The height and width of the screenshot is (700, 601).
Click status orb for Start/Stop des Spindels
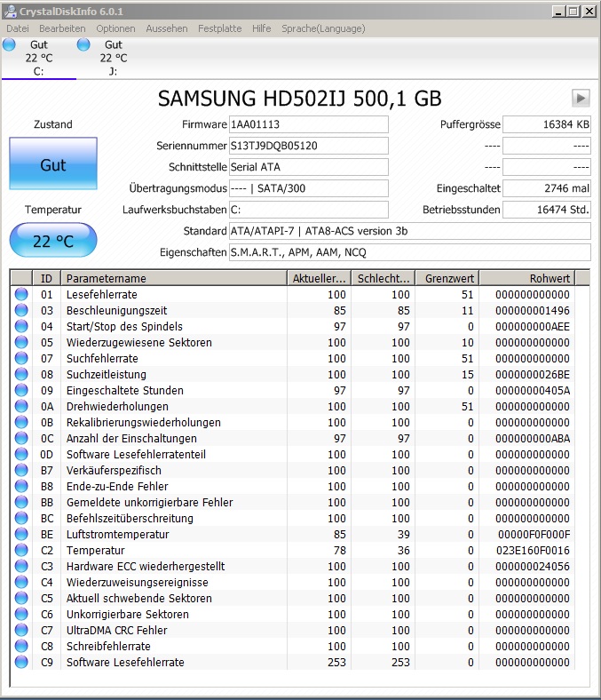click(21, 326)
